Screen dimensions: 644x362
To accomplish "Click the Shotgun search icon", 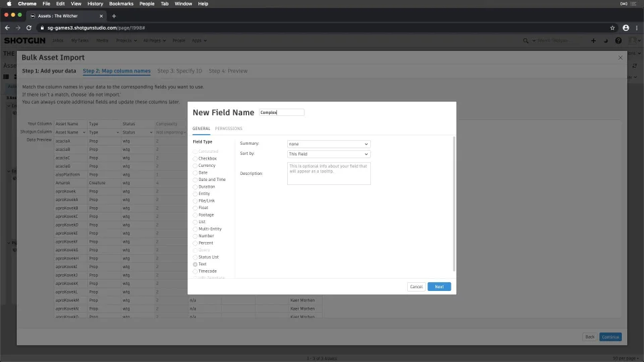I will (525, 41).
